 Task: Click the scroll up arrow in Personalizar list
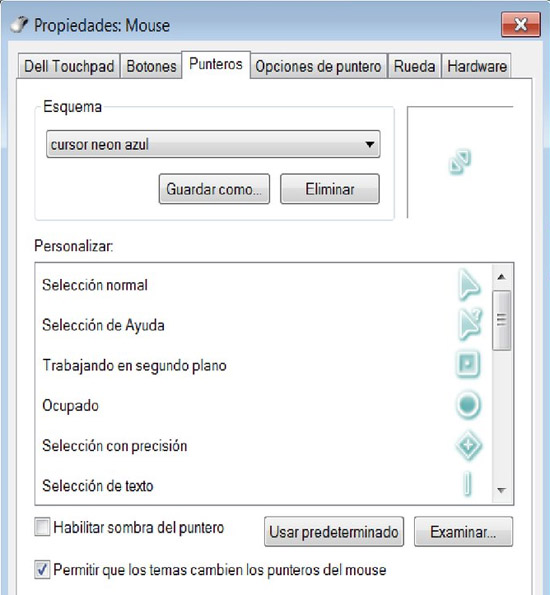pyautogui.click(x=501, y=277)
